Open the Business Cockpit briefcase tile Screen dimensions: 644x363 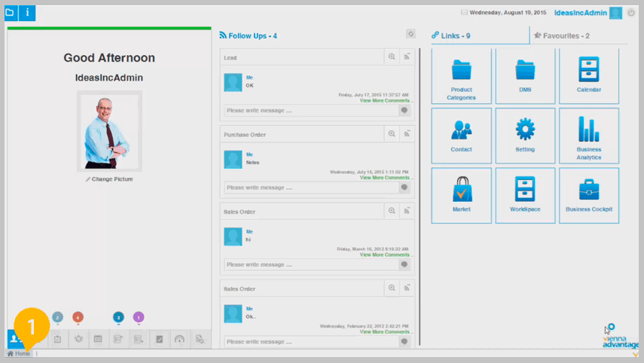(x=588, y=196)
